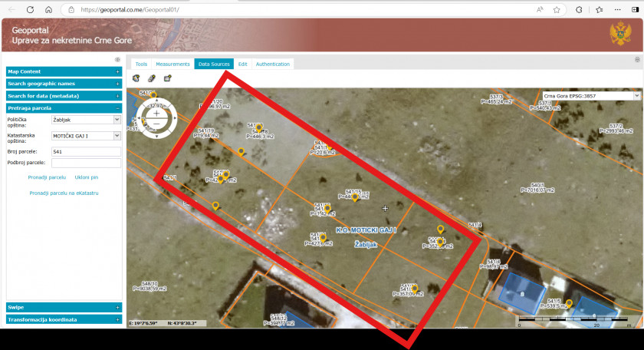Expand Search geographic names panel

[x=117, y=84]
